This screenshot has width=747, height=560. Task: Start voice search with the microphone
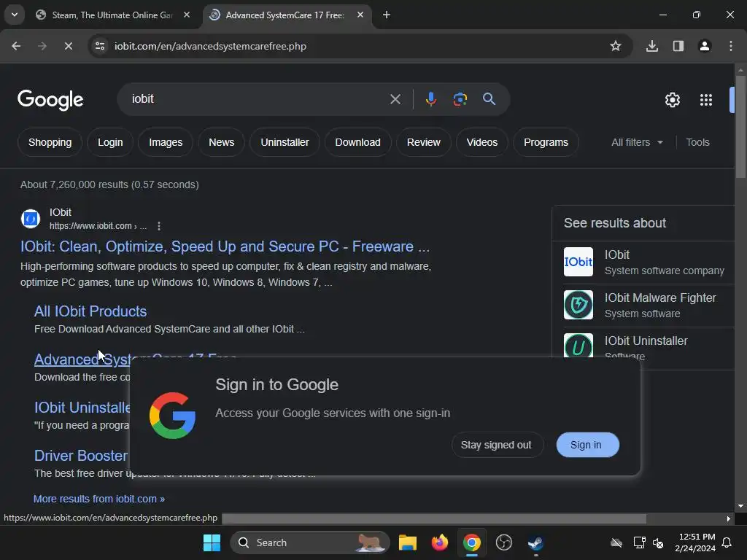pyautogui.click(x=430, y=99)
